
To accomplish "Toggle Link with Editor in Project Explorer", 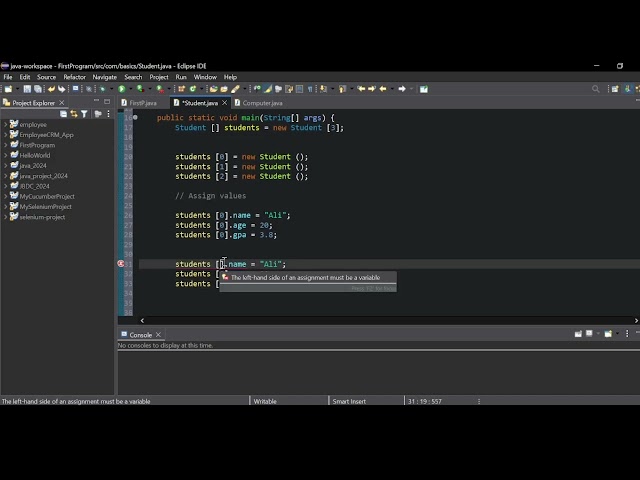I will [74, 114].
